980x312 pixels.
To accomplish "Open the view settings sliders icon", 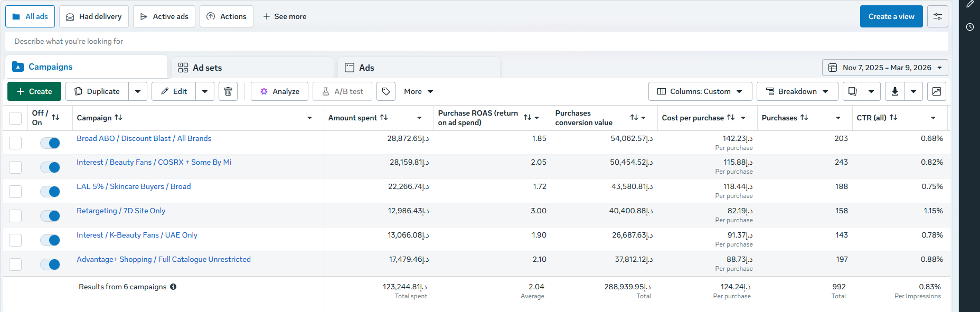I will (938, 16).
